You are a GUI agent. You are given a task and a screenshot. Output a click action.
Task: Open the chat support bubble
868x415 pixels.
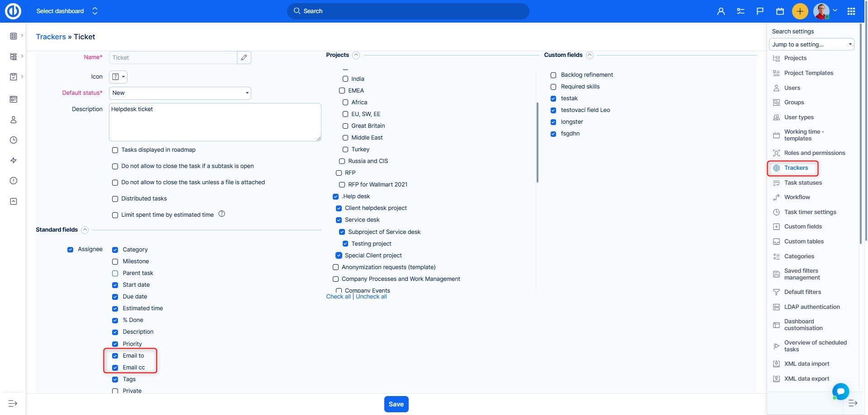click(x=840, y=391)
